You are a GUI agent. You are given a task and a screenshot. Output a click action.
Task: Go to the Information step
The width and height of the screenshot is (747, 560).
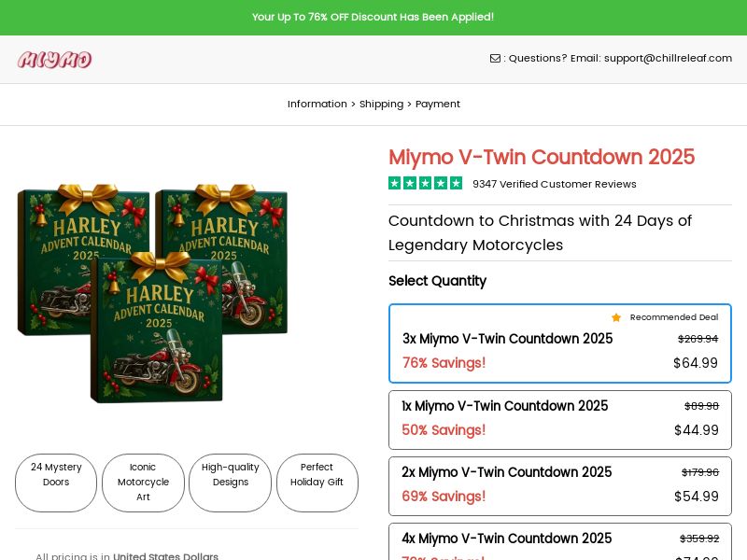[x=317, y=104]
